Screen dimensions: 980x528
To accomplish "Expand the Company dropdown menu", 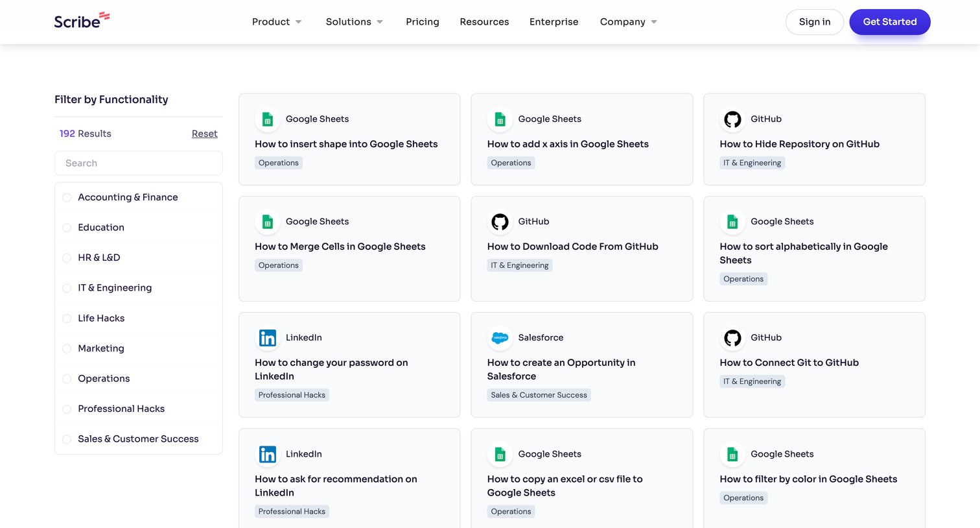I will pos(629,22).
